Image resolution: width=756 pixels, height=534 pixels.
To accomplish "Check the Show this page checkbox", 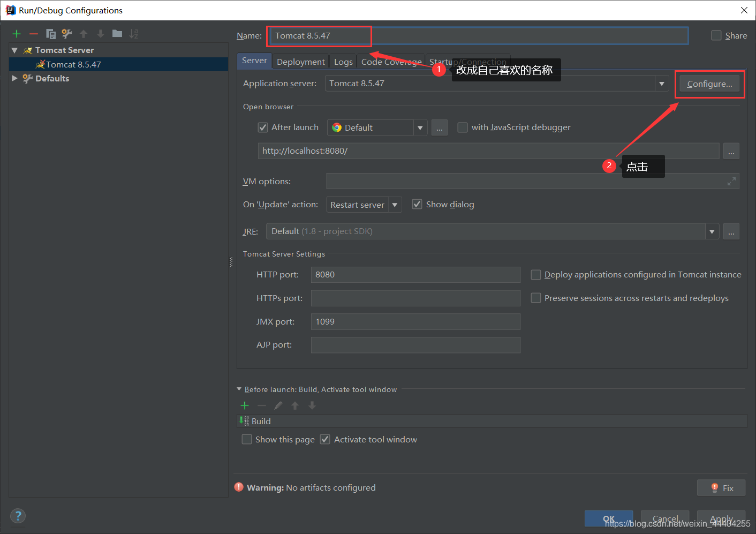I will [247, 439].
